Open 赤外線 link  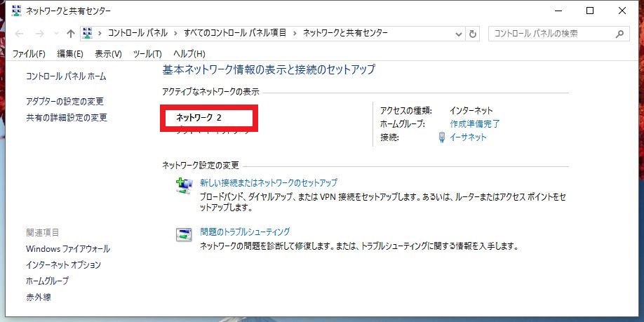pos(39,297)
